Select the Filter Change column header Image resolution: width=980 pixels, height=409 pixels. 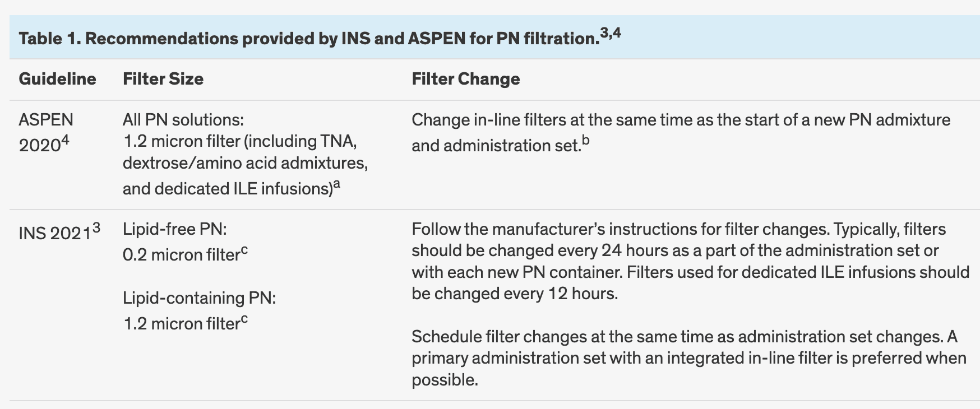(466, 79)
